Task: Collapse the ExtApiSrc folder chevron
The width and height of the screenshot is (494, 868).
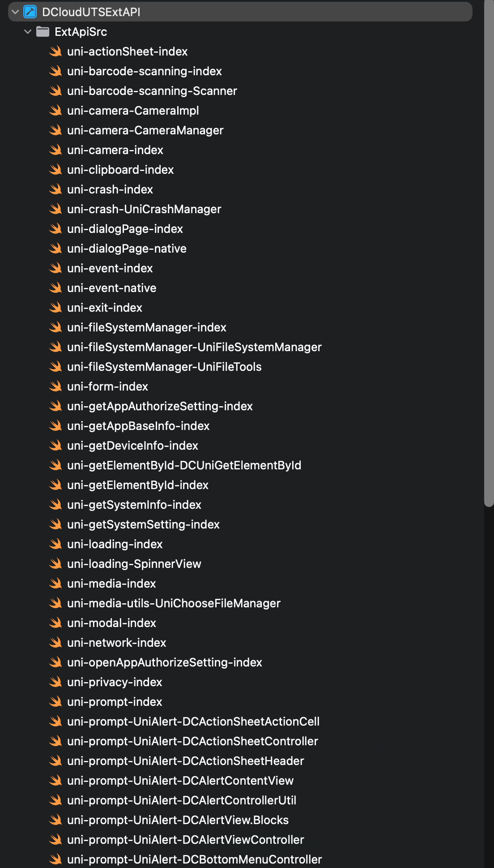Action: coord(28,32)
